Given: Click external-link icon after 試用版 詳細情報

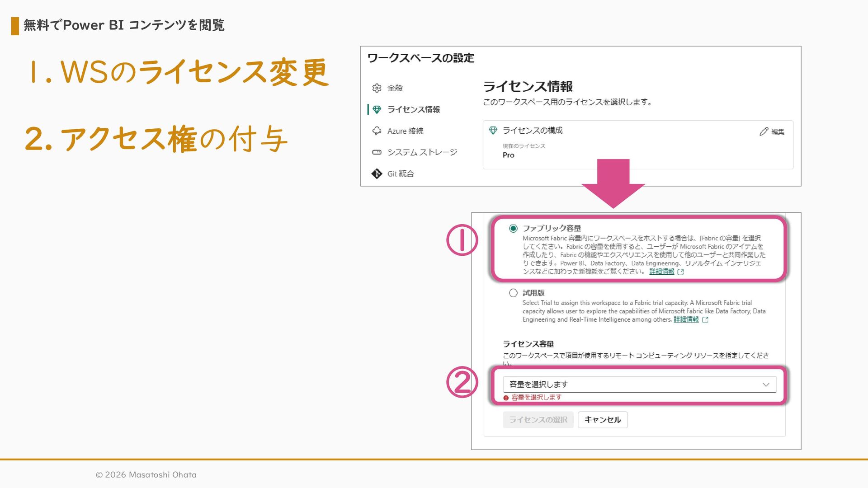Looking at the screenshot, I should [705, 320].
